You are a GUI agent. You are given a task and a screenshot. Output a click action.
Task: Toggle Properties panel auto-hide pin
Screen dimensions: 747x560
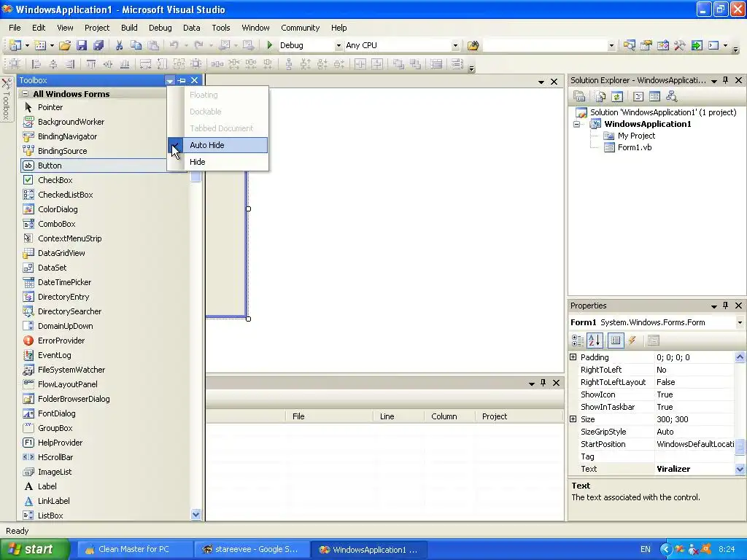[x=726, y=306]
